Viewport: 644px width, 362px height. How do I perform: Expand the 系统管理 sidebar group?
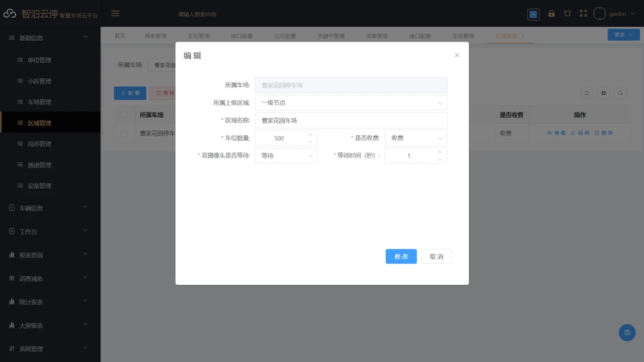(50, 349)
